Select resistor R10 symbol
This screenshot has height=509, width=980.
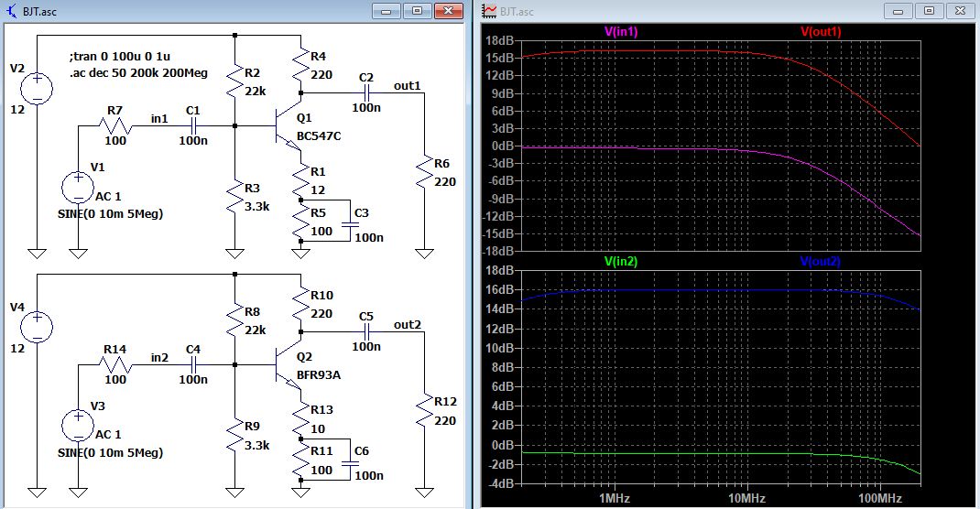click(300, 304)
